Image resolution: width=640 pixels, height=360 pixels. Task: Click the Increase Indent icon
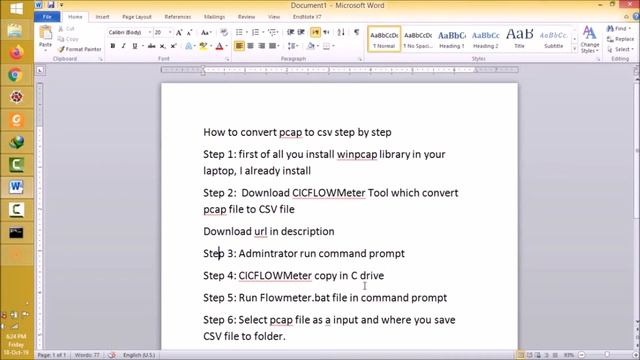(x=301, y=32)
